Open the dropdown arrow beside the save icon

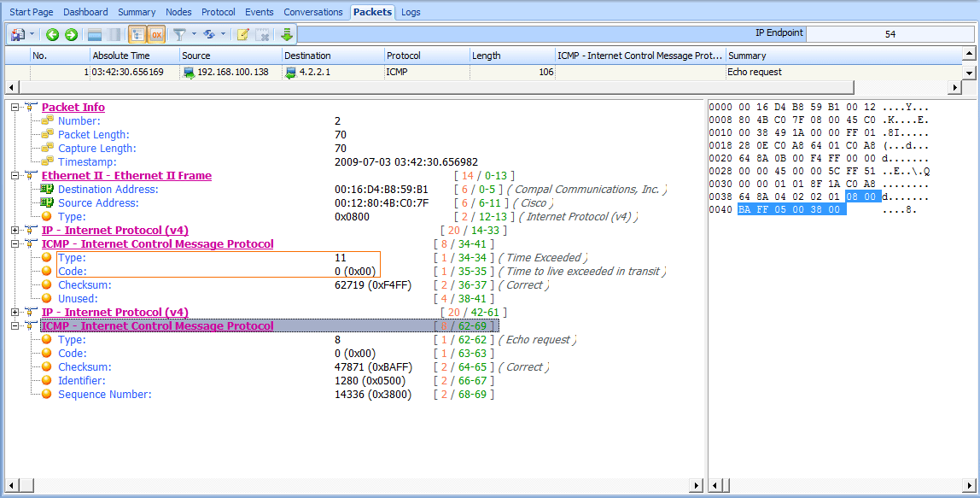point(32,34)
